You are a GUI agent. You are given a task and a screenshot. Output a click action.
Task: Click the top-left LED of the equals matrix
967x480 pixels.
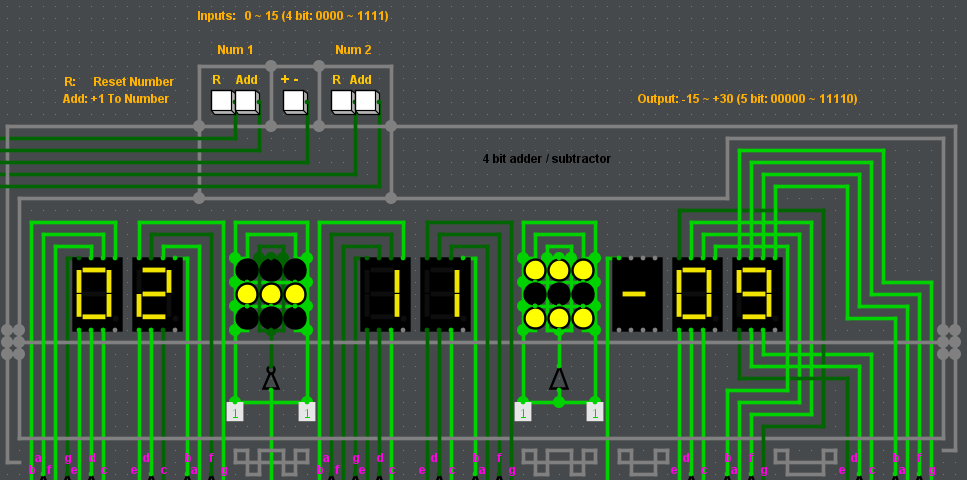[x=535, y=270]
